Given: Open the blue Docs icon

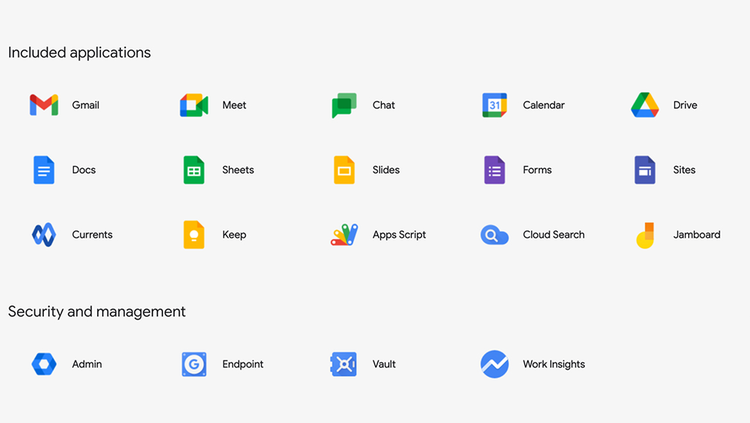Looking at the screenshot, I should [44, 170].
